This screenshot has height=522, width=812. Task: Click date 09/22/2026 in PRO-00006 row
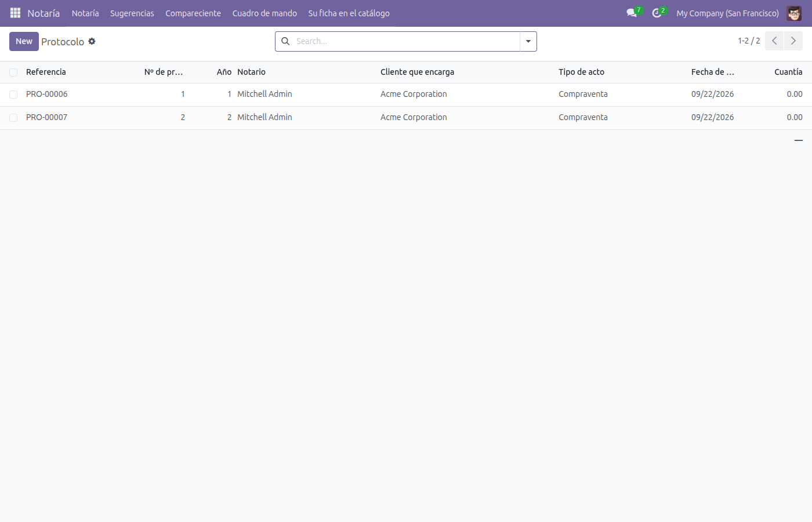click(712, 94)
